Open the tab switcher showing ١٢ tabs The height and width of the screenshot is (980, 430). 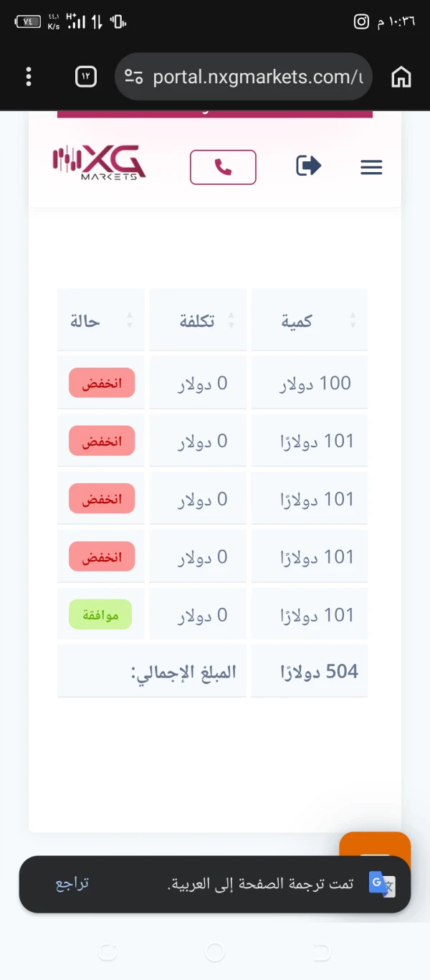(86, 77)
